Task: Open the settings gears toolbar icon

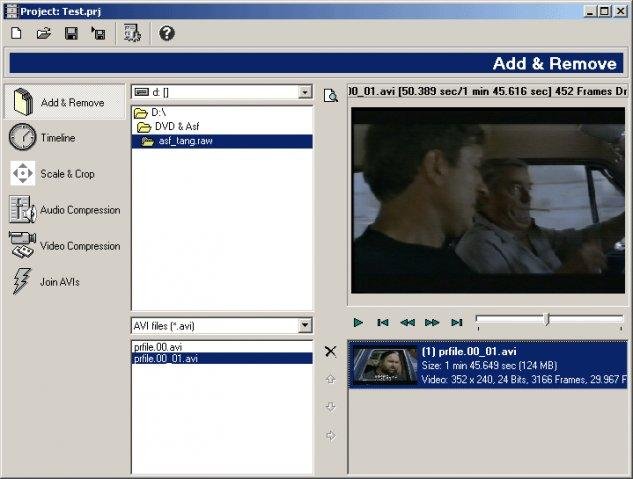Action: point(132,33)
